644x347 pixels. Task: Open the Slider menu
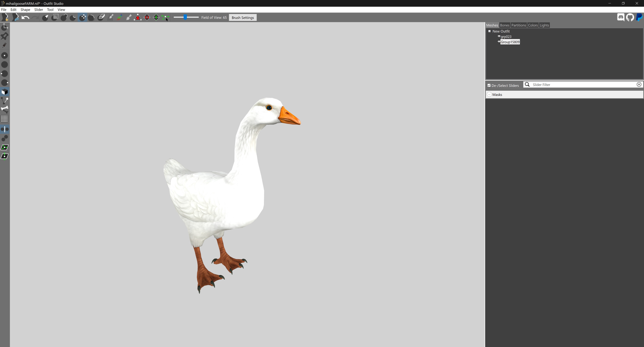click(39, 10)
